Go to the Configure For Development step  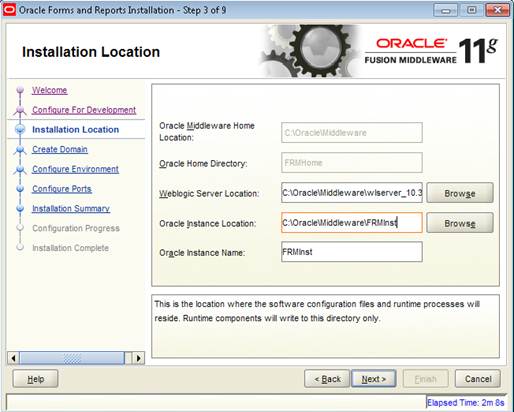pyautogui.click(x=84, y=110)
